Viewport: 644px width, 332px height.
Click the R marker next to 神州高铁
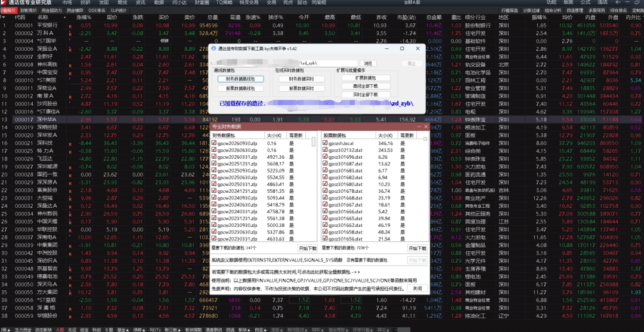pyautogui.click(x=70, y=66)
